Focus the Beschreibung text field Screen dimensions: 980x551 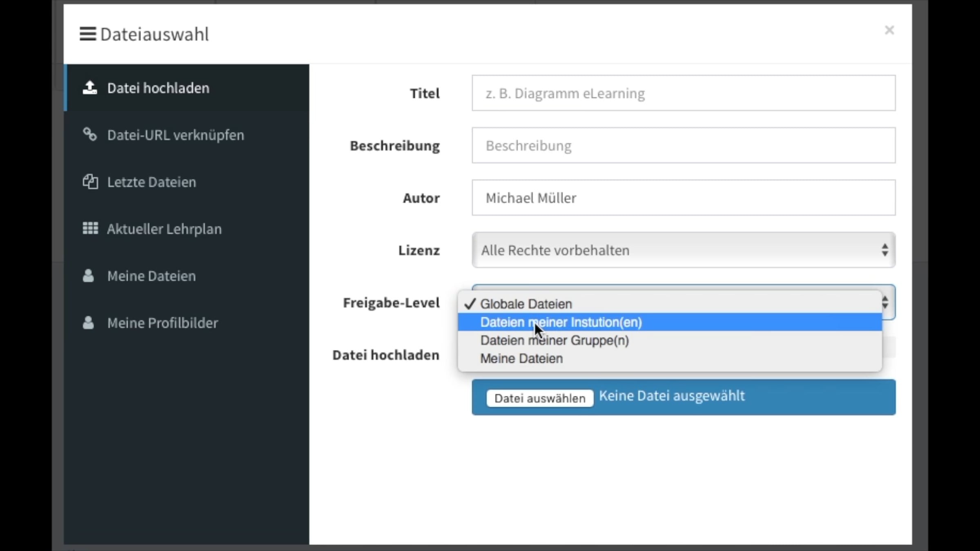pyautogui.click(x=683, y=145)
